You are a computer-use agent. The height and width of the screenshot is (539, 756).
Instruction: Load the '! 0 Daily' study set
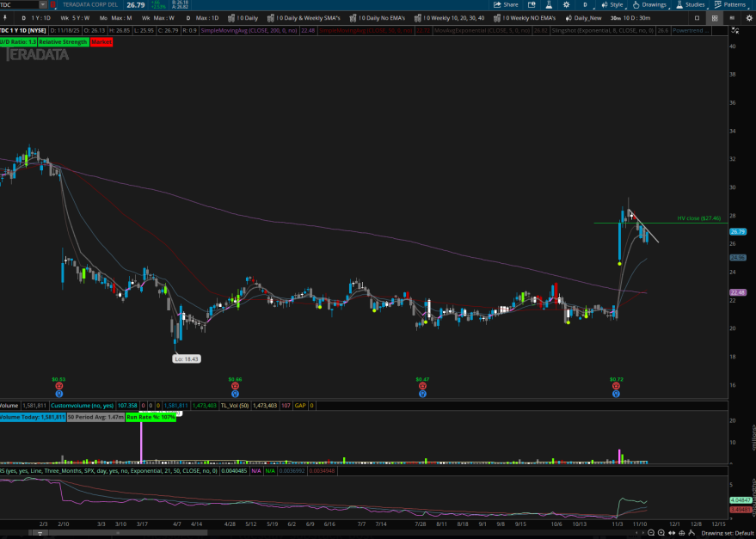click(243, 18)
